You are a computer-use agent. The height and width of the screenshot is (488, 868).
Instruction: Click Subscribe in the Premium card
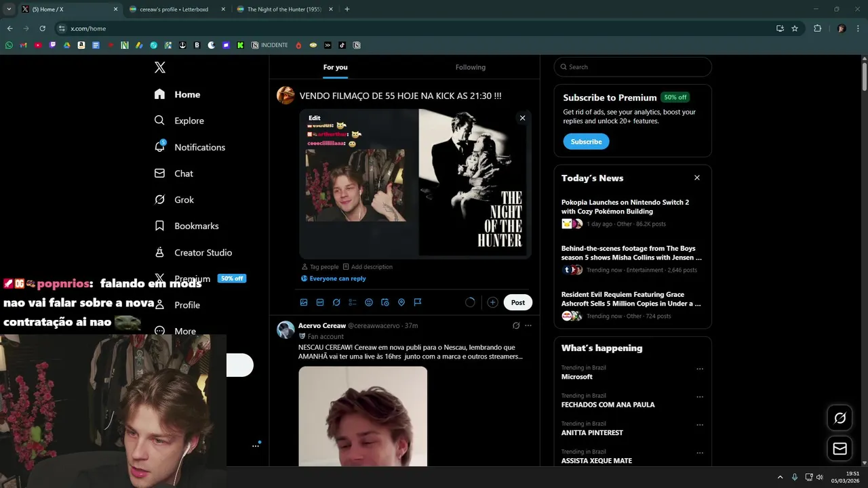tap(586, 142)
